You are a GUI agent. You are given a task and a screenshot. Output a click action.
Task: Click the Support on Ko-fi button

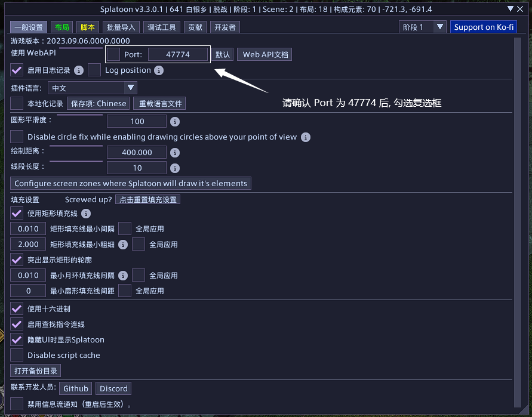[x=483, y=27]
